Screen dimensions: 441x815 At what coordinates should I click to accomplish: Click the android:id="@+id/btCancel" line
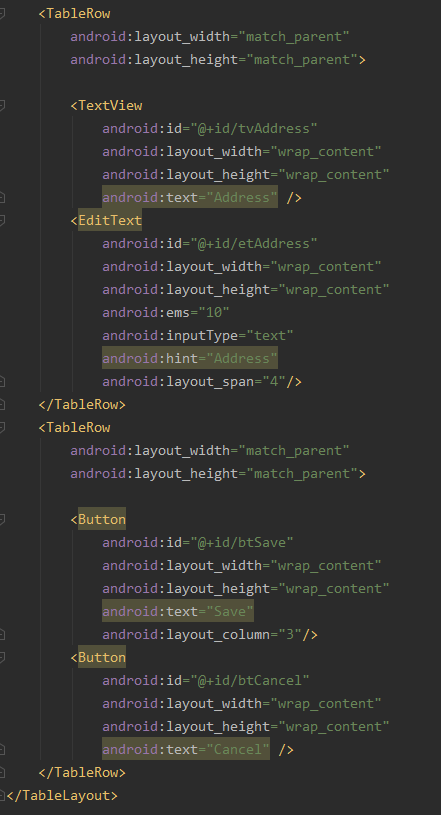click(206, 680)
